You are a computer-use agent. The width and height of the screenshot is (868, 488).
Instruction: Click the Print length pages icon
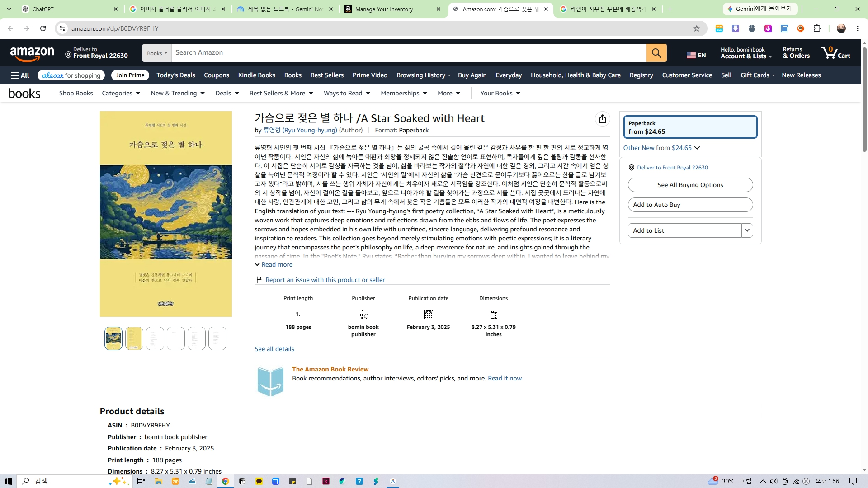298,314
